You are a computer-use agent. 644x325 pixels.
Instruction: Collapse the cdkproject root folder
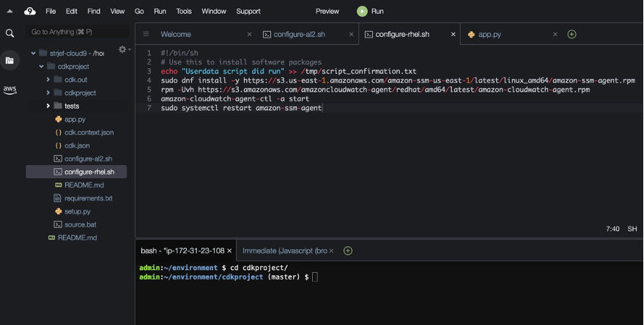(x=41, y=67)
